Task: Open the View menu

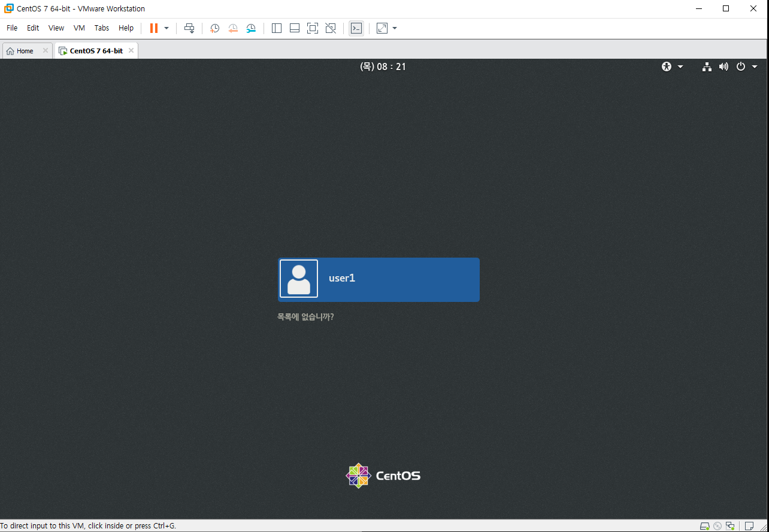Action: pyautogui.click(x=56, y=28)
